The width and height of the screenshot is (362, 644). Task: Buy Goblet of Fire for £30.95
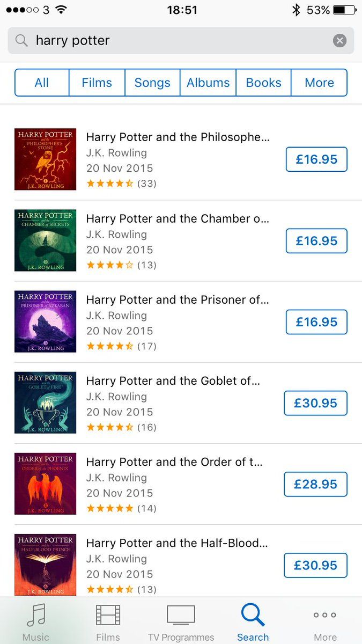click(315, 403)
